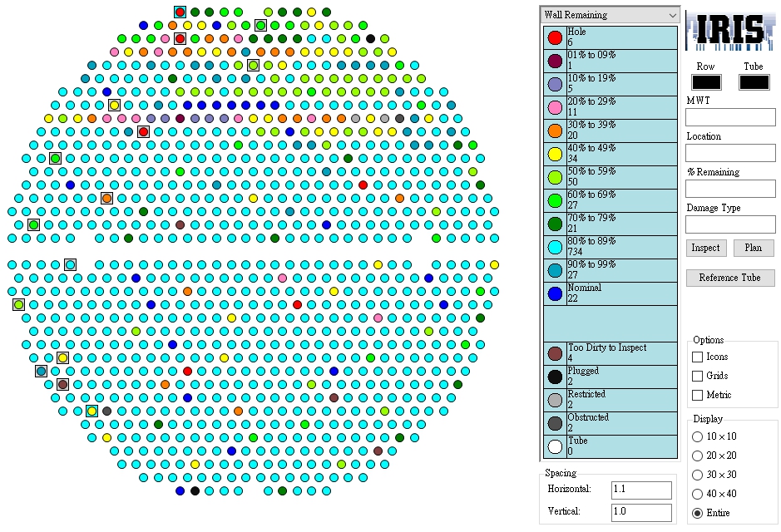This screenshot has width=781, height=532.
Task: Select the 10 × 10 display option
Action: (697, 436)
